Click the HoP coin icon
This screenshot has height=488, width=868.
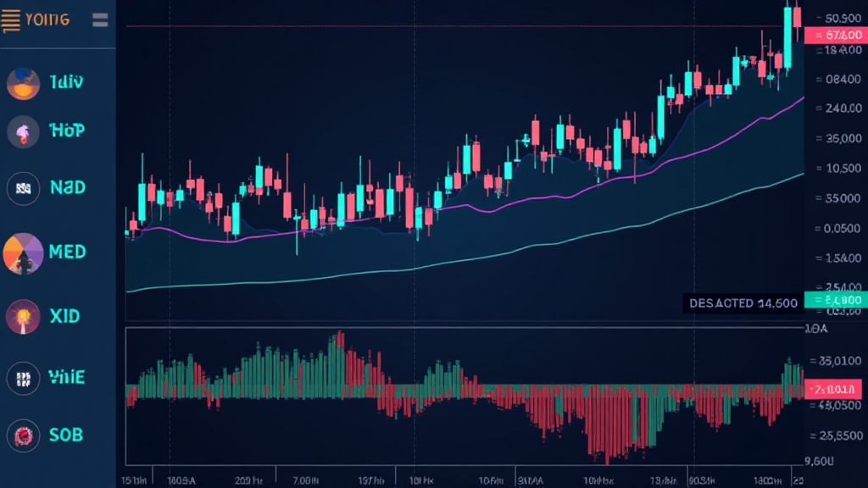pyautogui.click(x=23, y=131)
